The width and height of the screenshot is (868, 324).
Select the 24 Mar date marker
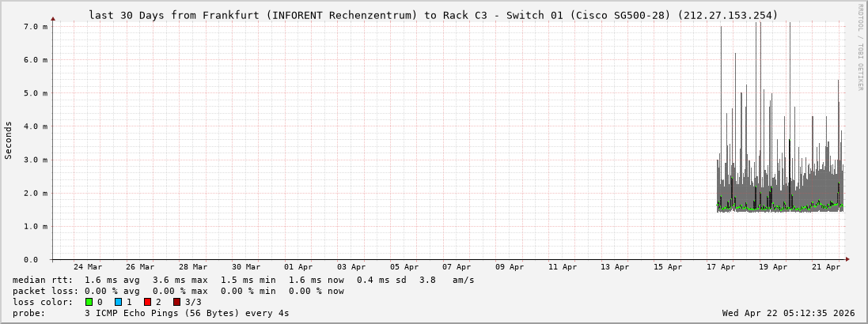pos(87,267)
